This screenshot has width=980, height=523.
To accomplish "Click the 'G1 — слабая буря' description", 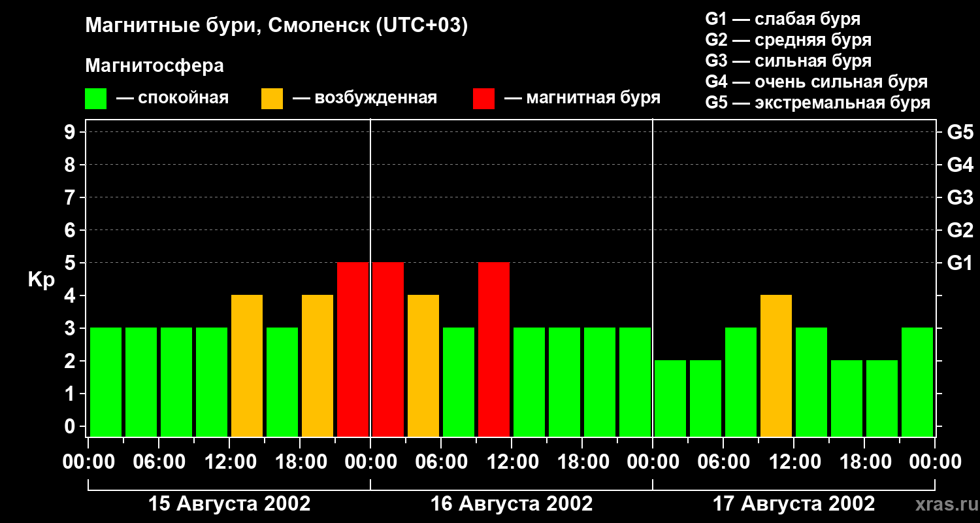I will coord(783,19).
